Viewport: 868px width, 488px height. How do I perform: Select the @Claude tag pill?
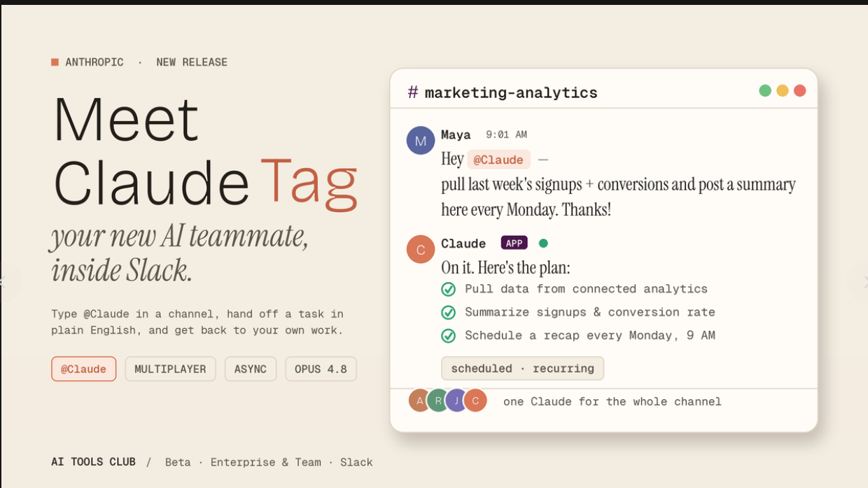(84, 369)
